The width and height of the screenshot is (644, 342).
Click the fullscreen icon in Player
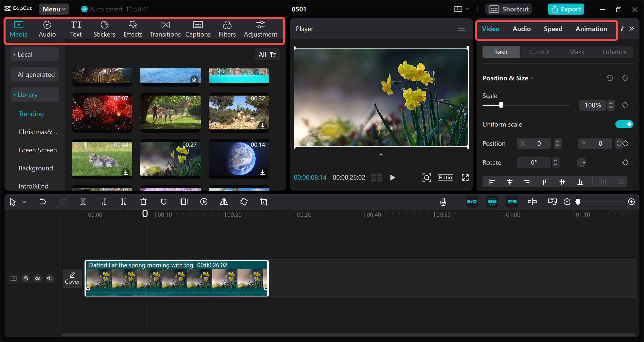point(465,178)
